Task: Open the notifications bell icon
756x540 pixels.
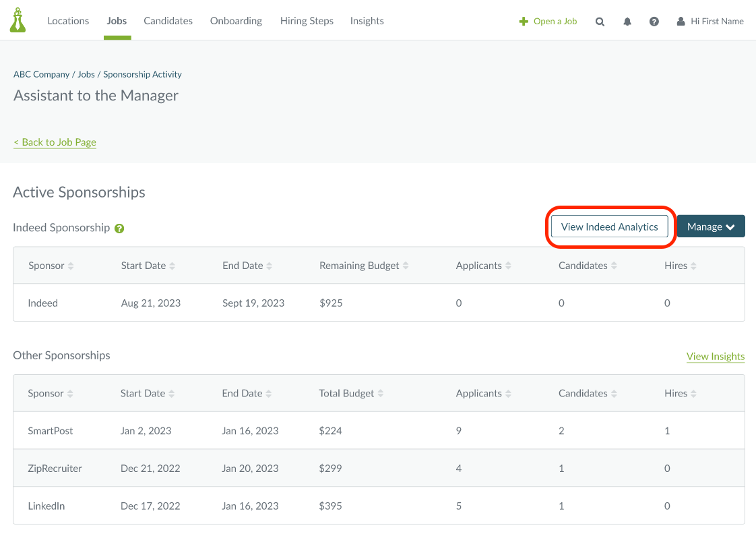Action: point(627,21)
